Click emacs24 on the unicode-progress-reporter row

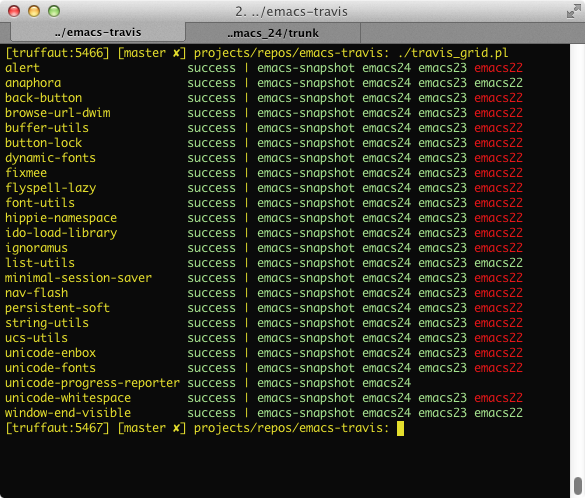[387, 383]
